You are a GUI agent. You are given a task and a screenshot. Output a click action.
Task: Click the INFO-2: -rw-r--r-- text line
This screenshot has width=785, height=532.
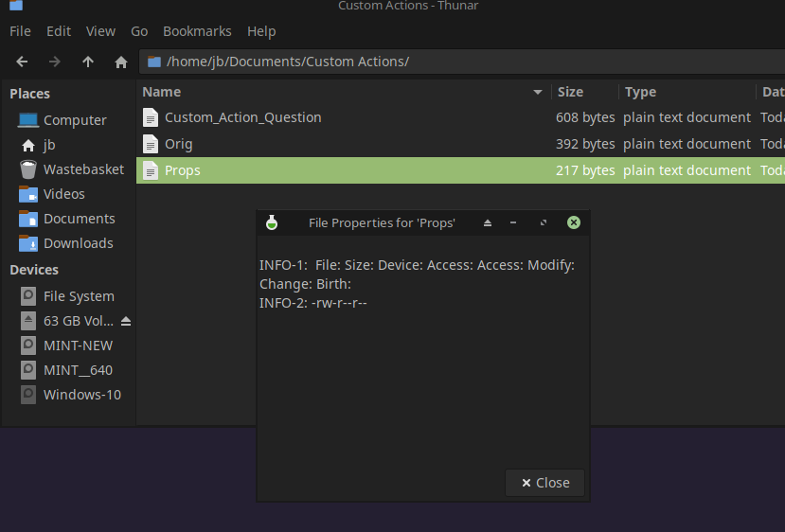click(313, 303)
